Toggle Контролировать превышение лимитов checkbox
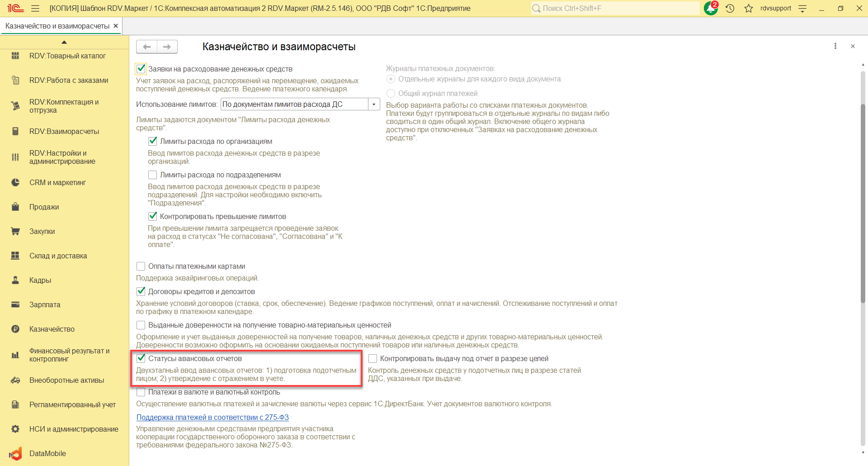Screen dimensions: 868x466 pos(153,216)
